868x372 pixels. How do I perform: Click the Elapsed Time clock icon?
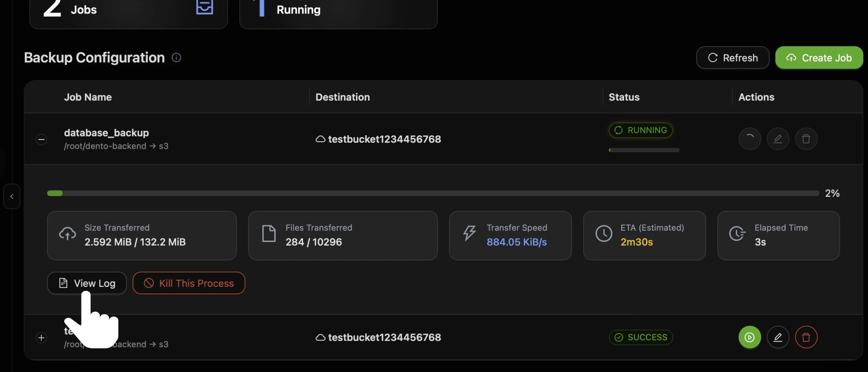pos(738,234)
